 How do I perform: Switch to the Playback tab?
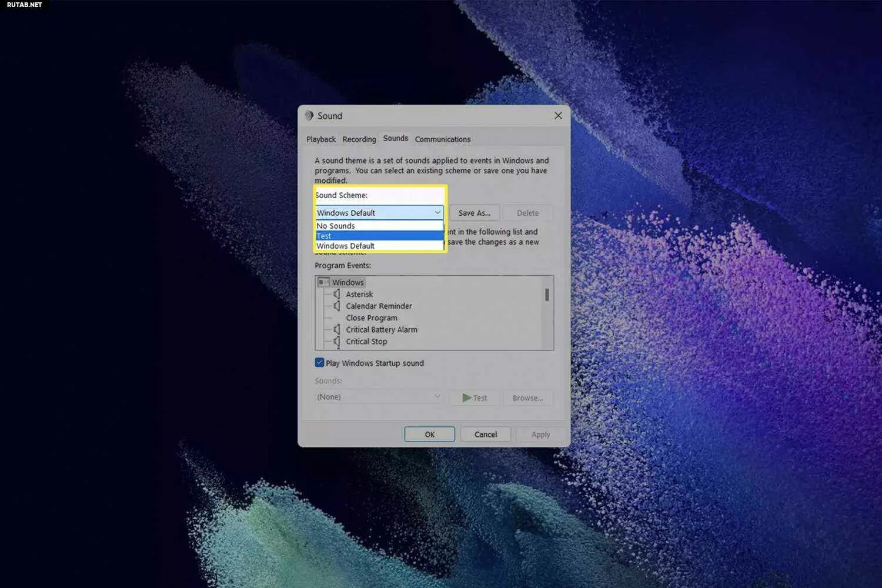click(x=321, y=139)
